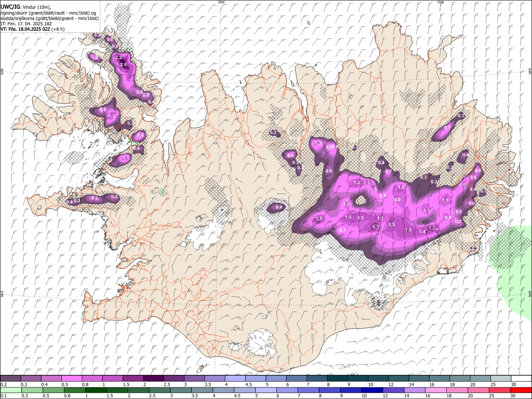Select the white snow swatch after 30

click(x=521, y=379)
